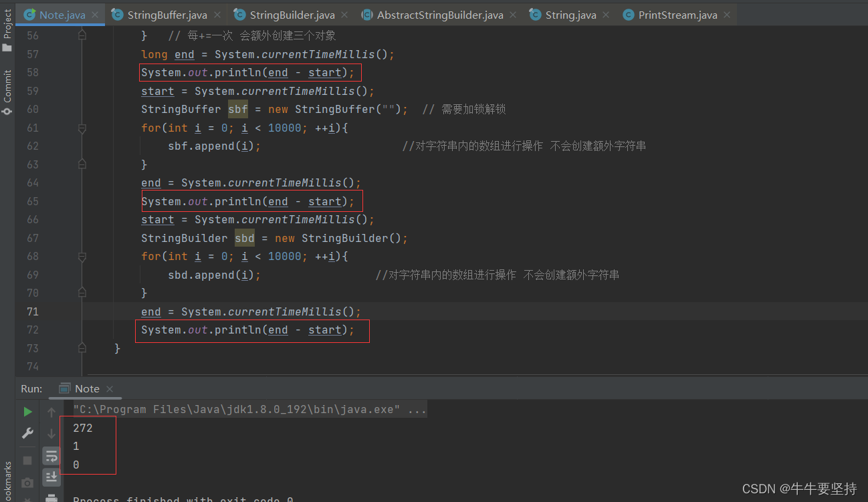Click 'new StringBuffer("")' expression
Screen dimensions: 868x502
pos(335,109)
